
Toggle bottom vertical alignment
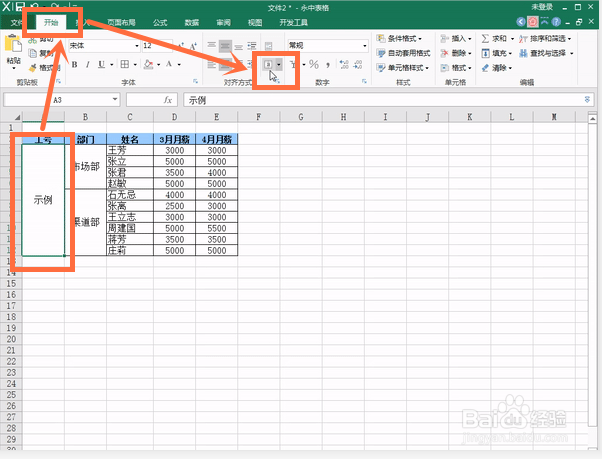point(238,46)
